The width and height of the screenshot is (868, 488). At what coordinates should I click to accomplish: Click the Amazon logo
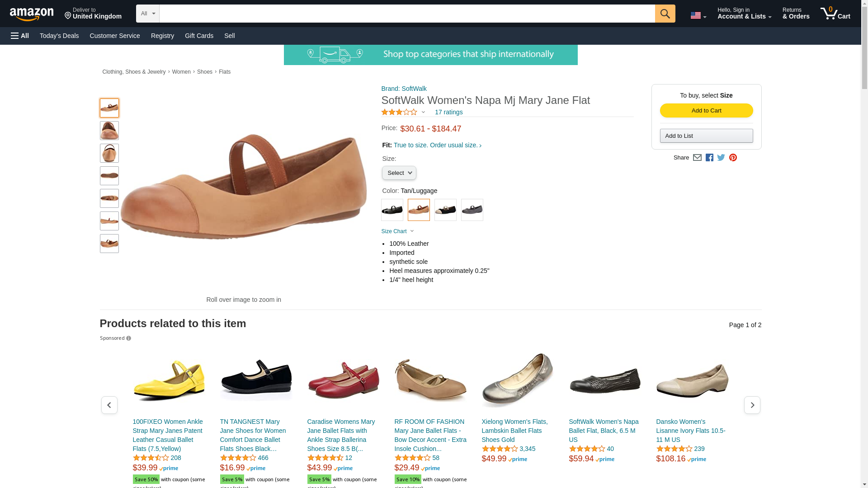pos(32,14)
